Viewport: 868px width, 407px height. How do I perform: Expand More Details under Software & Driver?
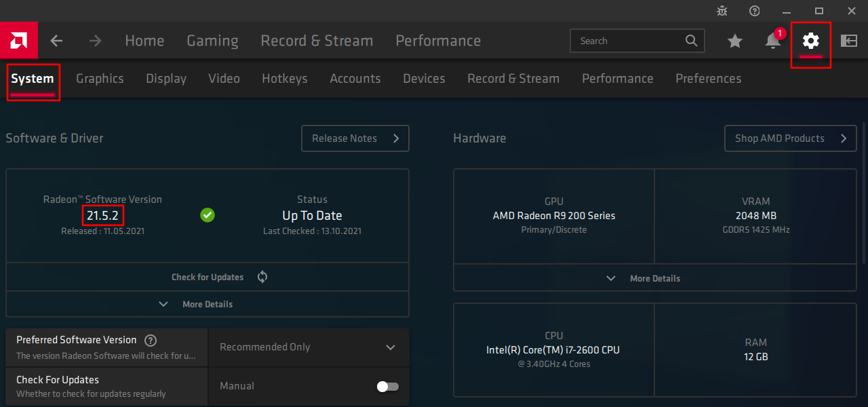click(208, 305)
